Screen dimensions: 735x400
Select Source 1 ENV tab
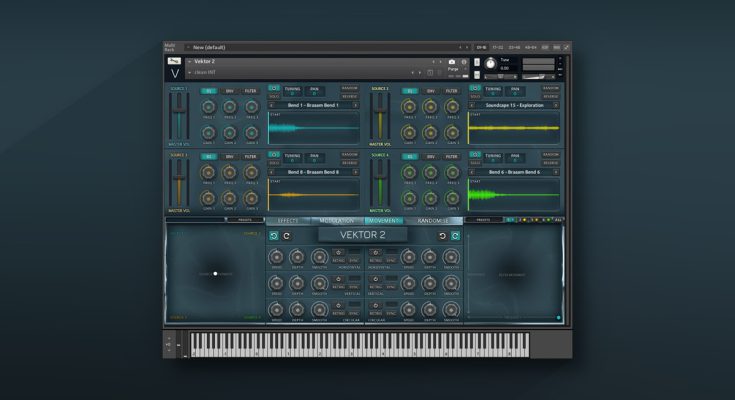[x=229, y=91]
